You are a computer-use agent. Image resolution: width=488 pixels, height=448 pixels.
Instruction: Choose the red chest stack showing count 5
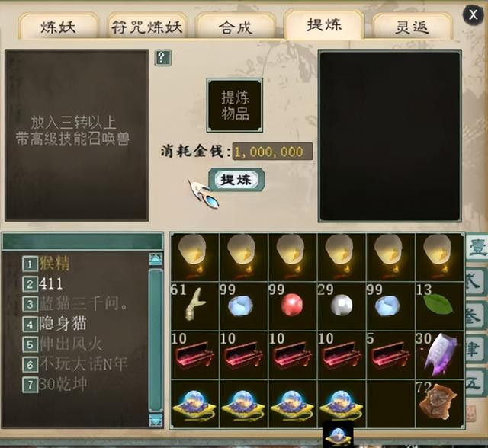(x=390, y=355)
